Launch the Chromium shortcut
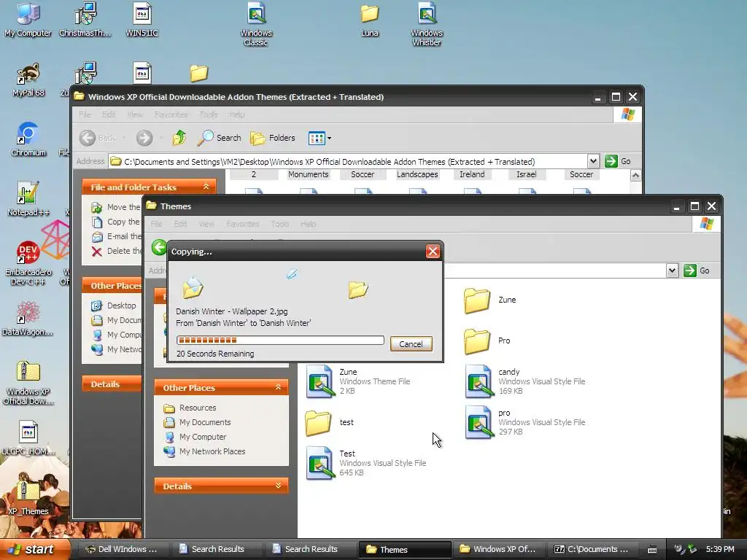This screenshot has height=560, width=747. pos(28,139)
